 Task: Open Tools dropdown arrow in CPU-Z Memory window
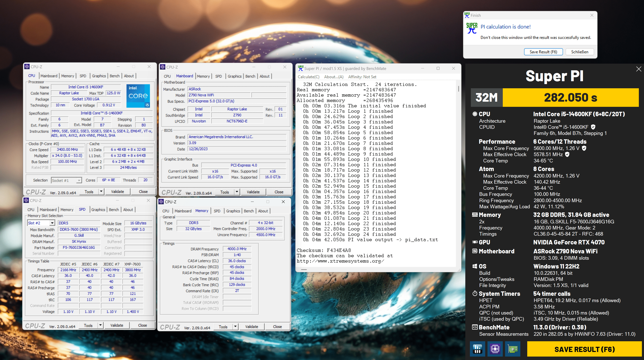pyautogui.click(x=235, y=327)
